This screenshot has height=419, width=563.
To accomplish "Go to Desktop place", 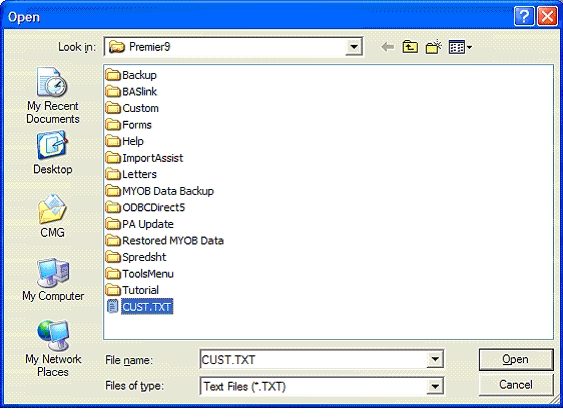I will tap(52, 153).
